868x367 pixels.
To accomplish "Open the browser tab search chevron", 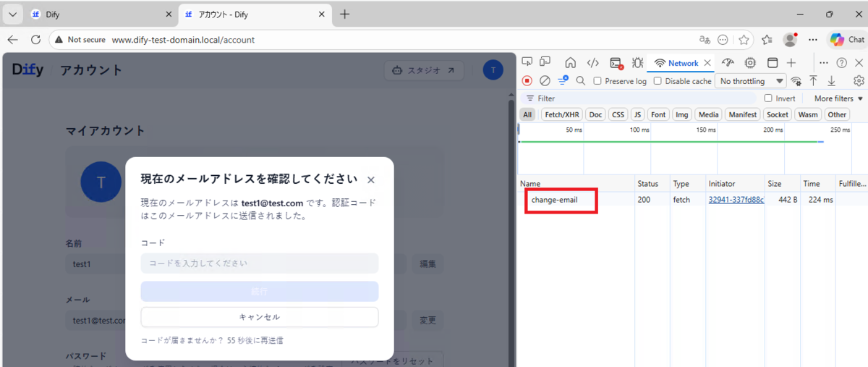I will pos(12,14).
